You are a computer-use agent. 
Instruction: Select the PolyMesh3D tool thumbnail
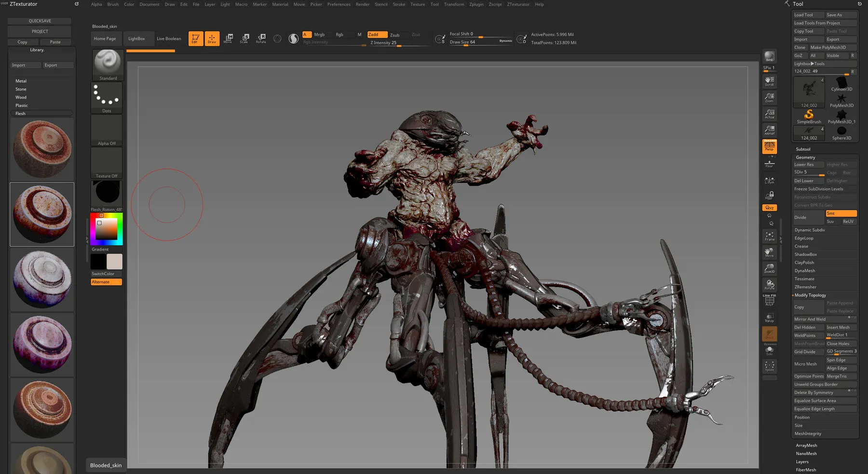click(x=841, y=100)
